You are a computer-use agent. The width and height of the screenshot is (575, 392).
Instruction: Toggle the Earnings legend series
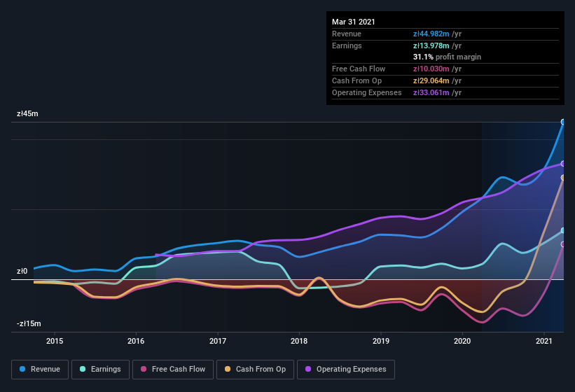(100, 369)
